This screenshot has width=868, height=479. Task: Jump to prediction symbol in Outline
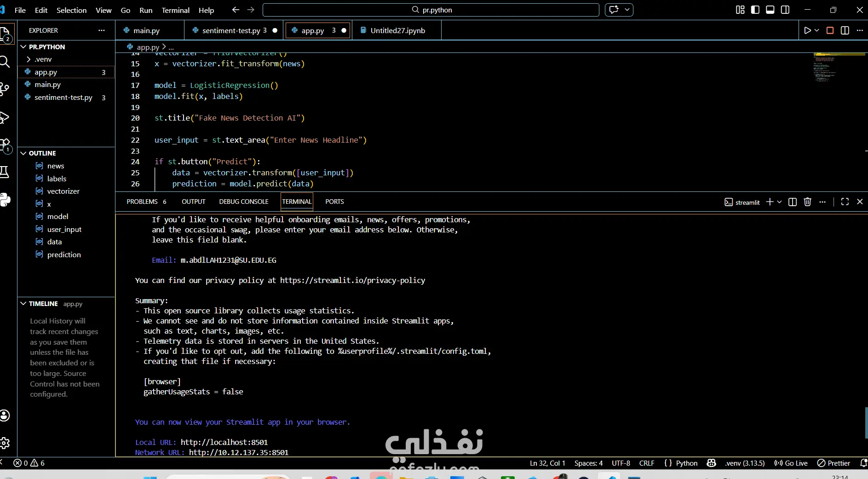(64, 254)
